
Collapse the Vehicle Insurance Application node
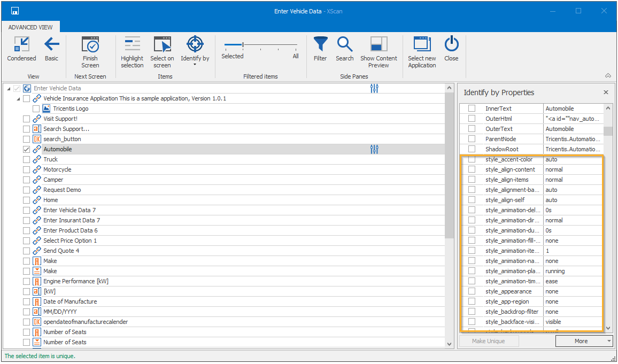pos(18,99)
